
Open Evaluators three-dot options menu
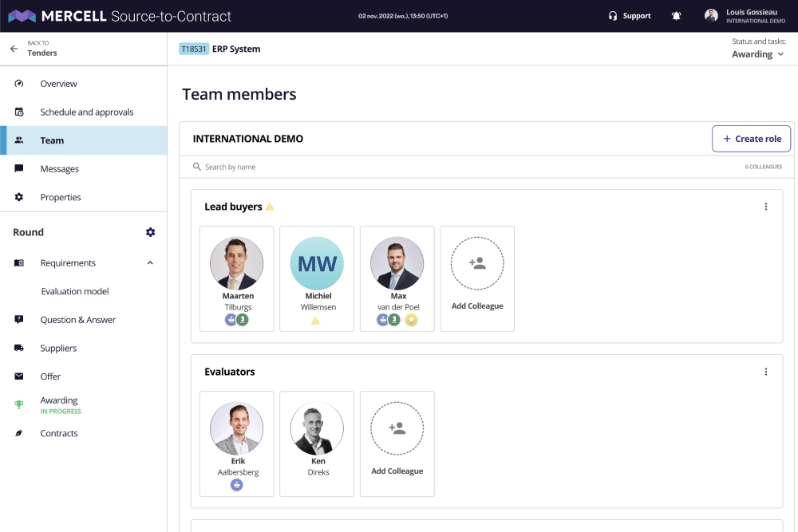point(766,372)
